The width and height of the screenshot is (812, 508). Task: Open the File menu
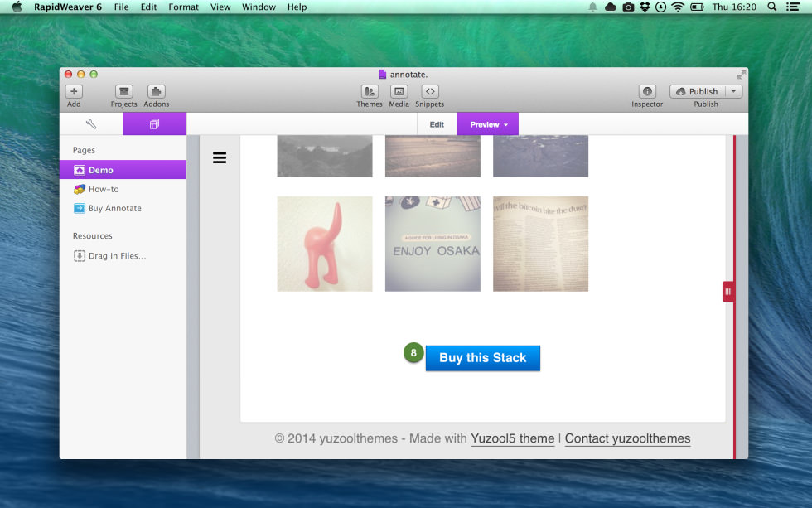tap(121, 7)
